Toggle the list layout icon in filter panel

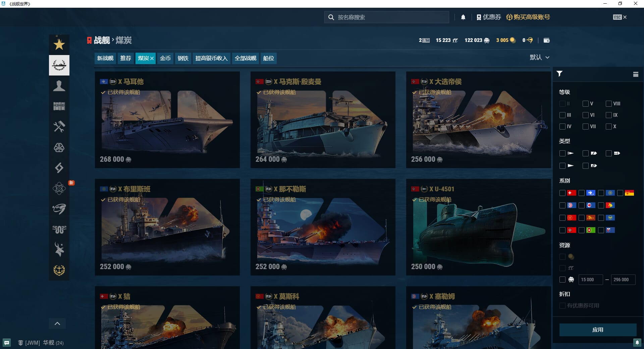coord(635,74)
